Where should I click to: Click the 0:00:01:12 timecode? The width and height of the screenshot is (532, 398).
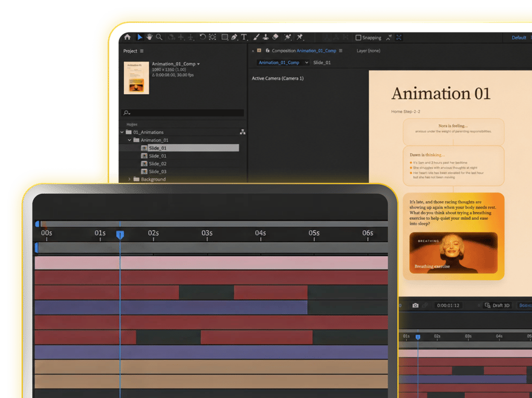click(x=448, y=305)
